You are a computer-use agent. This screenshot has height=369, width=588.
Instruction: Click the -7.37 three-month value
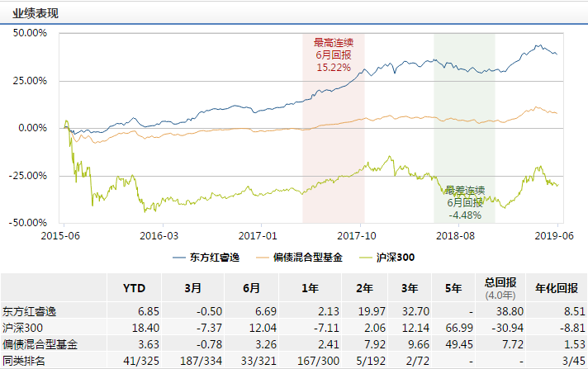(209, 328)
